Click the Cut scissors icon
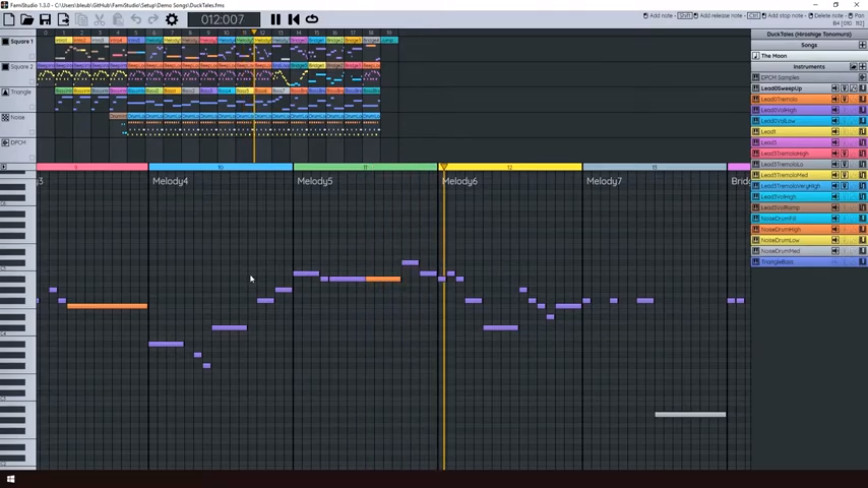Viewport: 868px width, 488px height. point(100,19)
